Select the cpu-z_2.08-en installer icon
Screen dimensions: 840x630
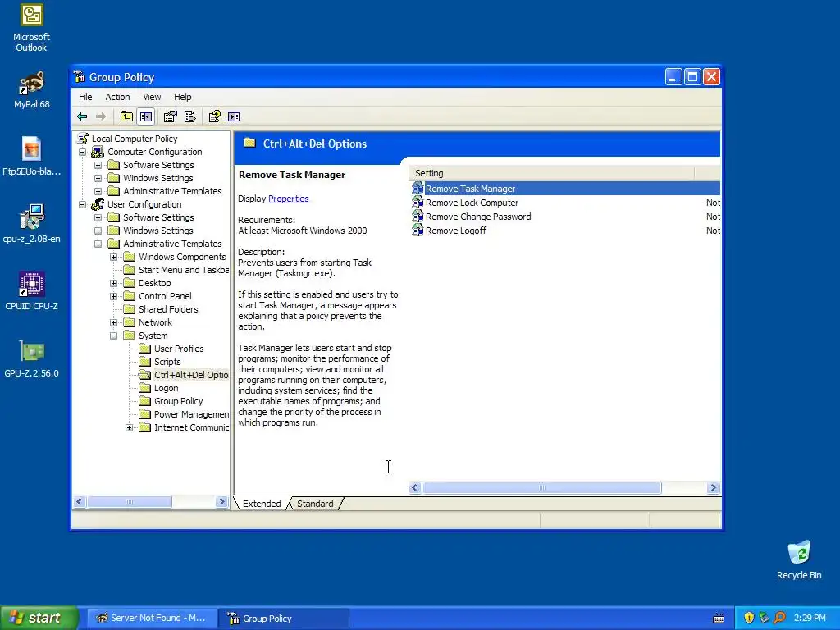click(32, 223)
